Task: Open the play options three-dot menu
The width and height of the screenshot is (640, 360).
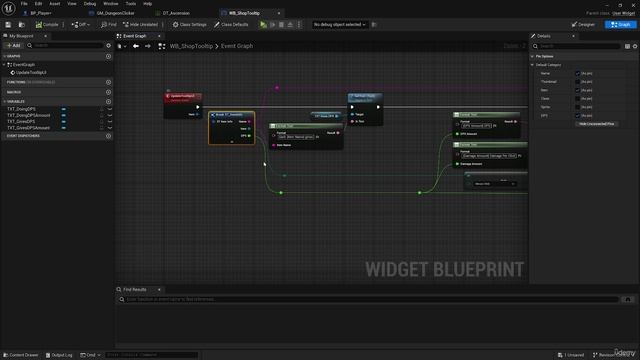Action: tap(299, 25)
